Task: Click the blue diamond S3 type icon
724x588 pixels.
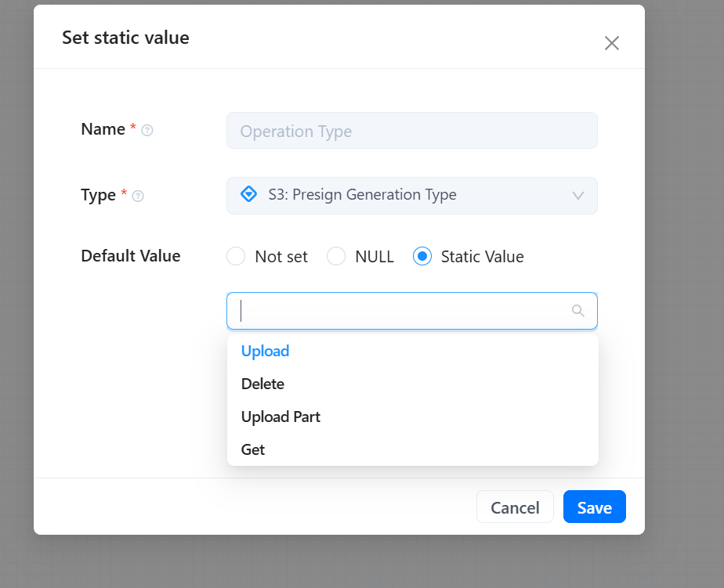Action: pyautogui.click(x=249, y=194)
